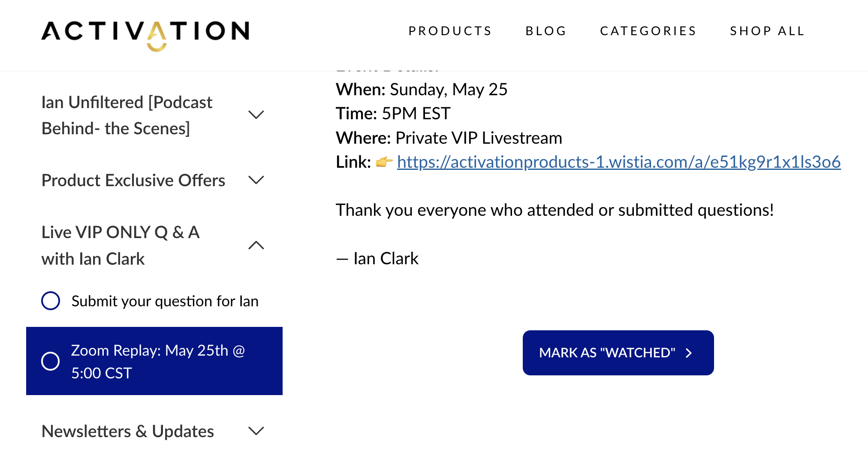Expand Ian Unfiltered podcast section chevron
The image size is (868, 453).
click(256, 115)
